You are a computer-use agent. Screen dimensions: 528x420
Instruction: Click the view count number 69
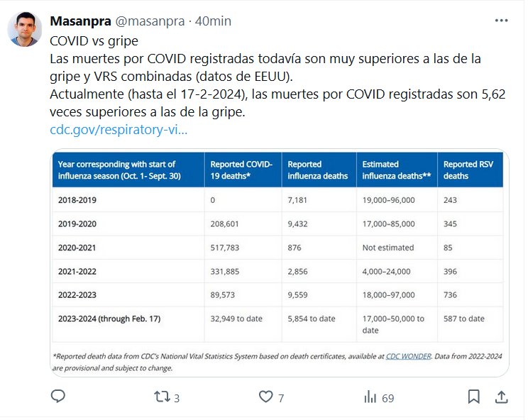pyautogui.click(x=387, y=398)
